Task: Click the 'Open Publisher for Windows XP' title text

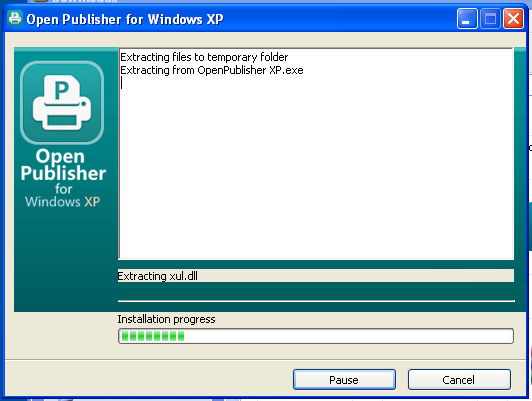Action: [x=125, y=19]
